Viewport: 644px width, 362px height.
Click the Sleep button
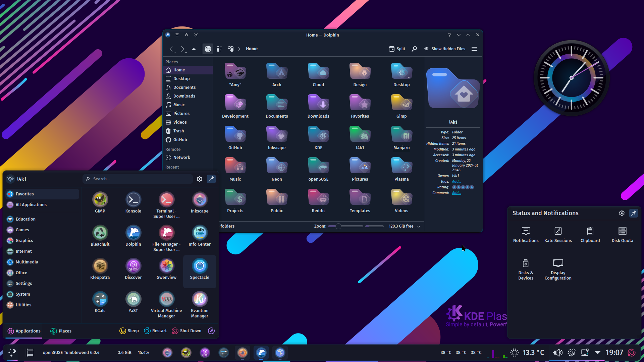(x=129, y=331)
